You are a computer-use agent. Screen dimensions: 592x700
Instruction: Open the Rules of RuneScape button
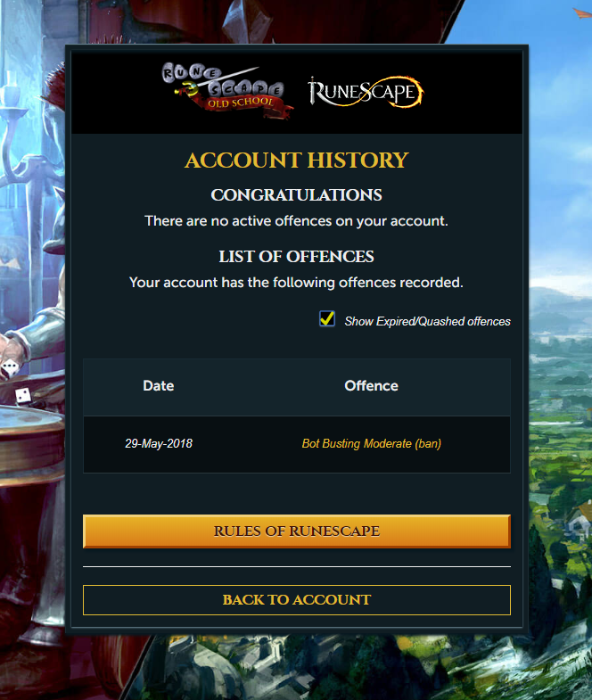click(x=297, y=531)
